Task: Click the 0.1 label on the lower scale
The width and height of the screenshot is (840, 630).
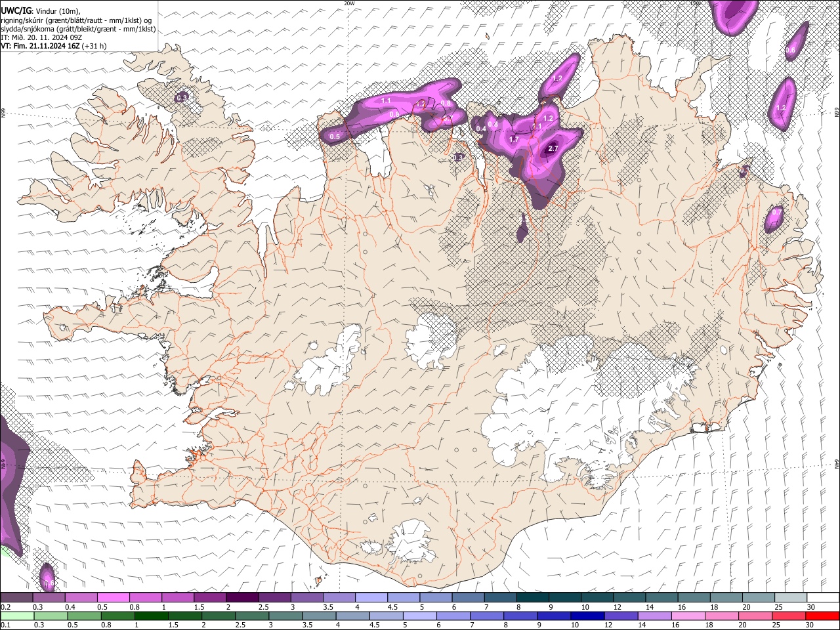Action: click(5, 625)
